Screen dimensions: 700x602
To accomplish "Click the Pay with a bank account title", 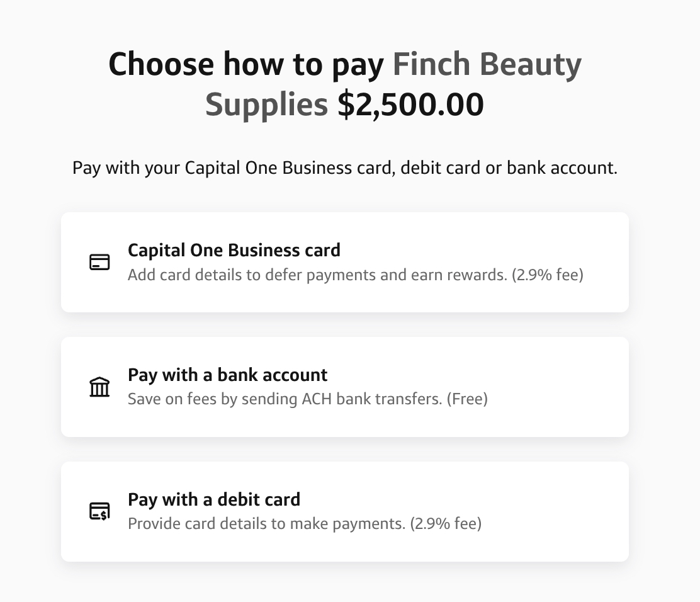I will click(x=227, y=375).
